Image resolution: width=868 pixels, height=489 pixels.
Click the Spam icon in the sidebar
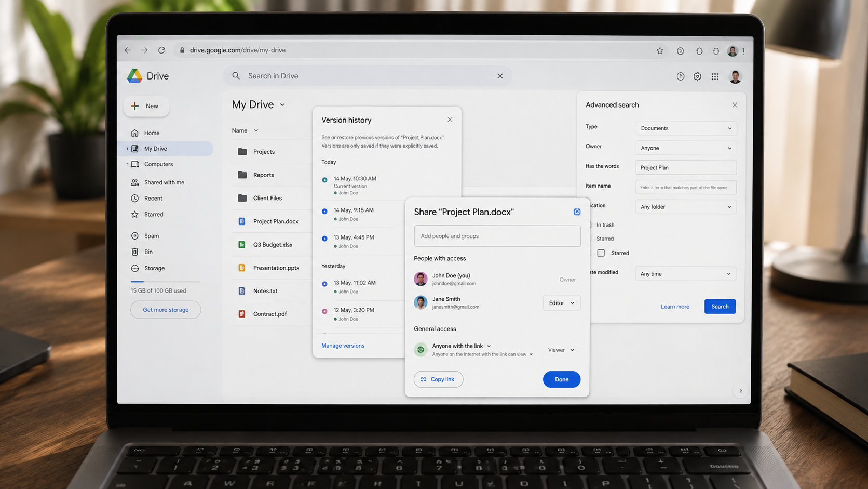point(135,236)
